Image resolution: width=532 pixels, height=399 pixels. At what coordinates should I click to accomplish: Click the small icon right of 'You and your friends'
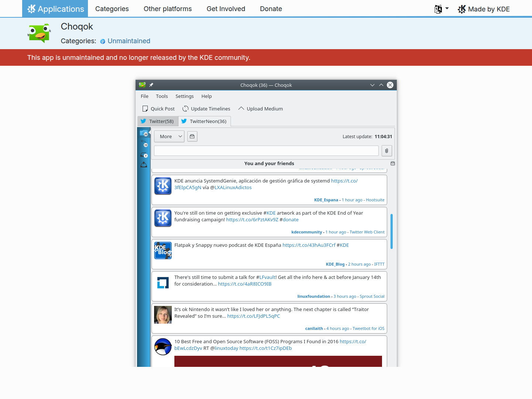pyautogui.click(x=393, y=163)
